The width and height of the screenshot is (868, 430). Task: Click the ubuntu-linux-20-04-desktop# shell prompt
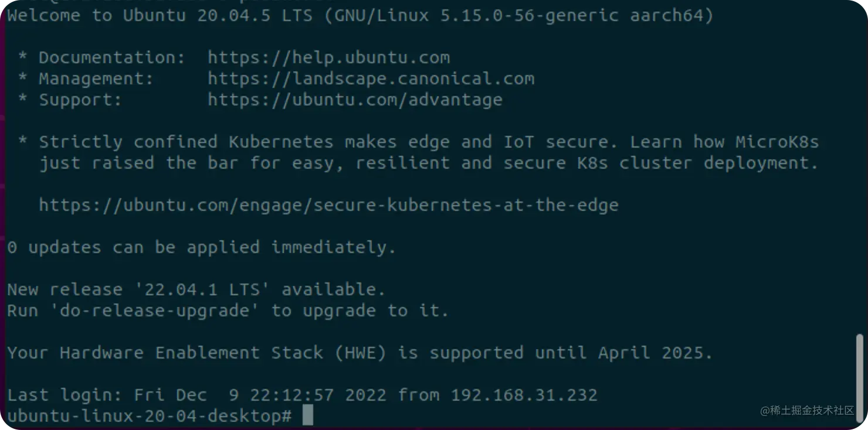[x=149, y=416]
